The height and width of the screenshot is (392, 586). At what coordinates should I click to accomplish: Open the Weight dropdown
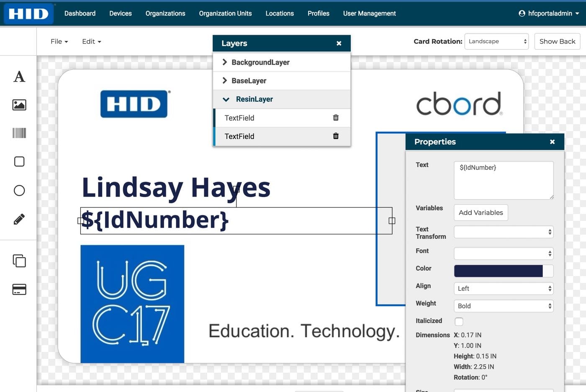[504, 306]
